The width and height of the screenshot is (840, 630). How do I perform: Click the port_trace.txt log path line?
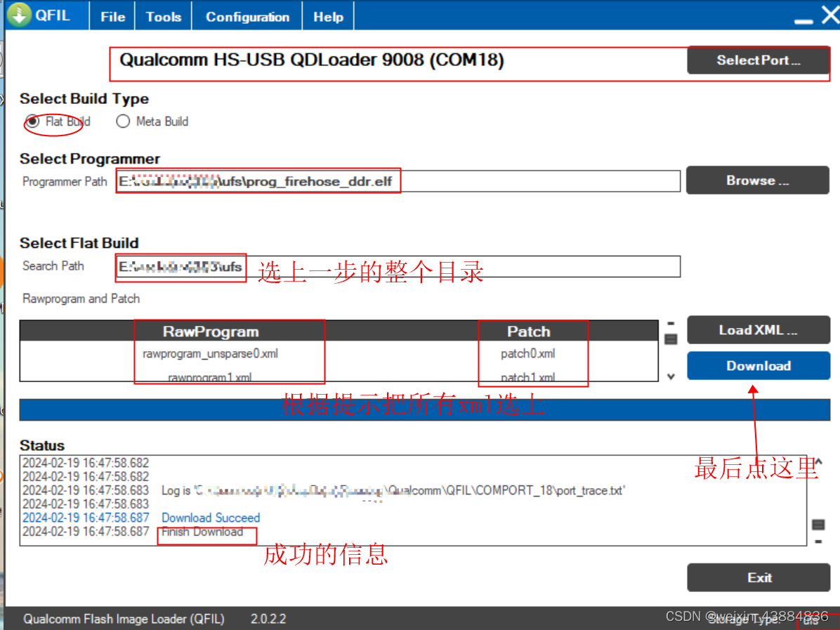[x=393, y=490]
